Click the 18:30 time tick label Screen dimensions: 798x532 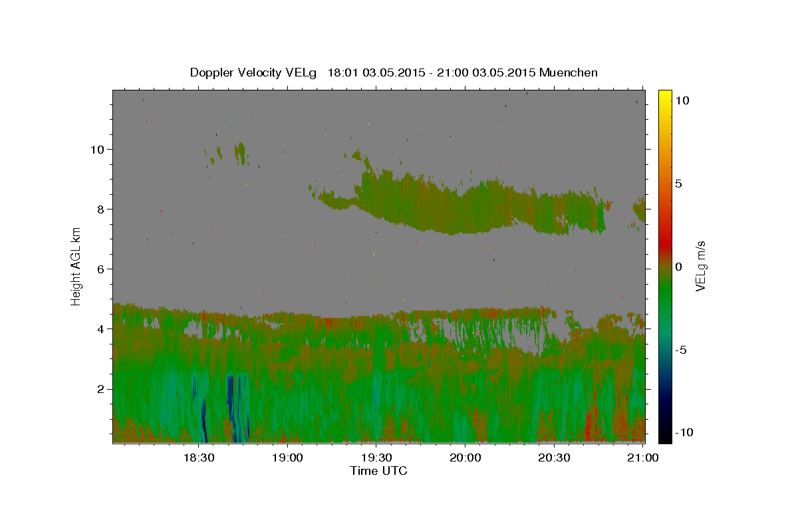click(x=198, y=458)
